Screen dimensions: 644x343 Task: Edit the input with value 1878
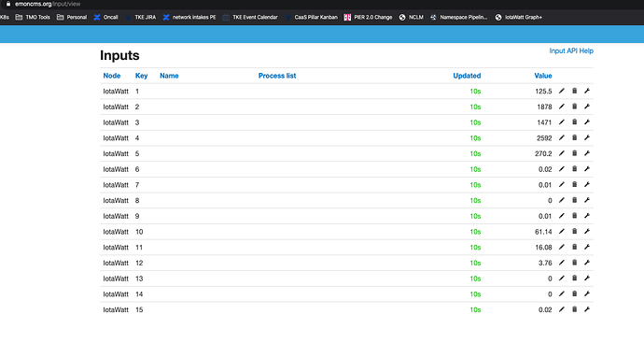coord(562,107)
